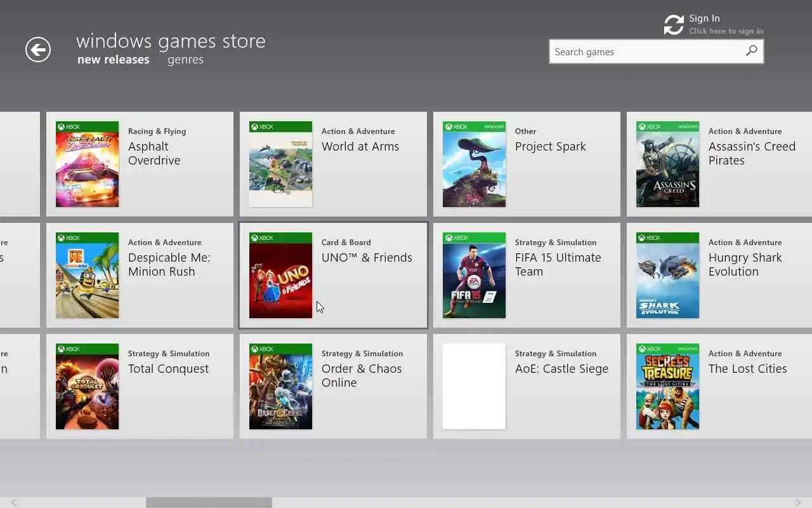
Task: Click the horizontal scrollbar thumb
Action: [x=209, y=502]
